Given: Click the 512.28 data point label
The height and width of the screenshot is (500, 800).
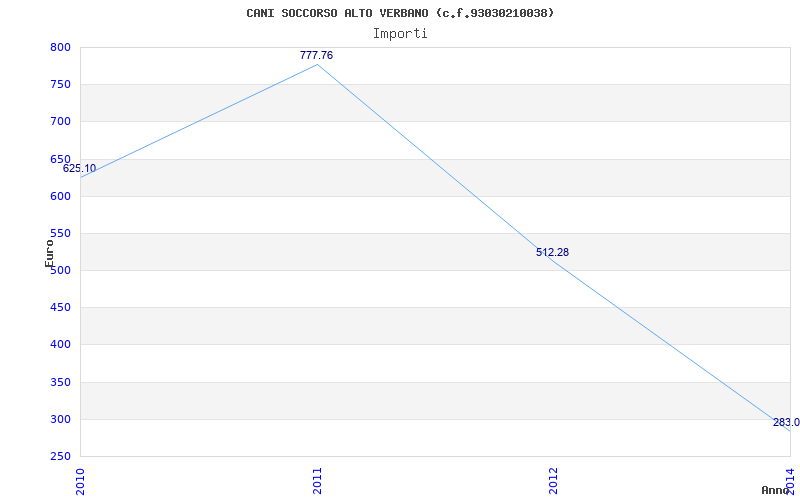Looking at the screenshot, I should point(552,252).
